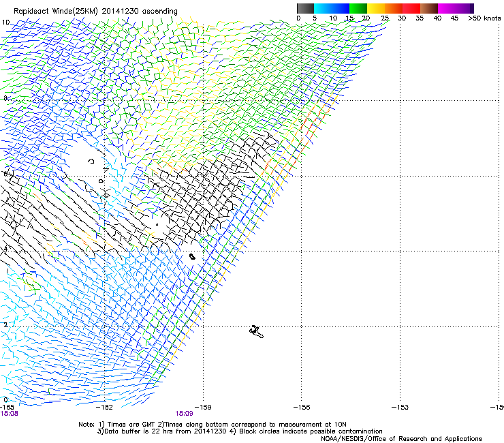
Task: Click the red 30-35 knots legend color
Action: coord(411,8)
